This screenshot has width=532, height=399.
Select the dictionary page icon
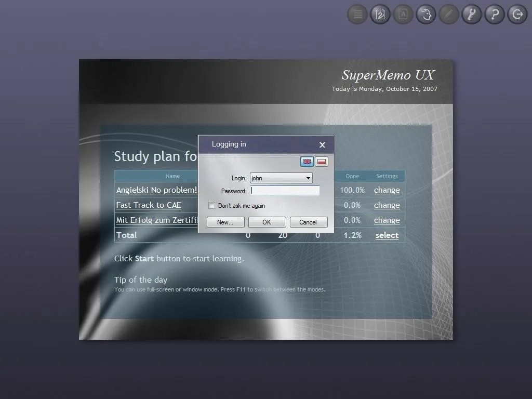(x=403, y=14)
